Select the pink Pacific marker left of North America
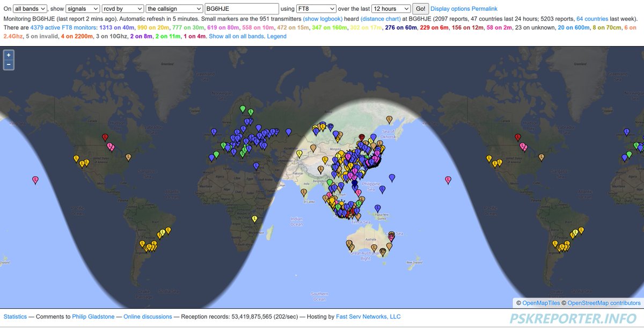The image size is (644, 328). (x=35, y=180)
